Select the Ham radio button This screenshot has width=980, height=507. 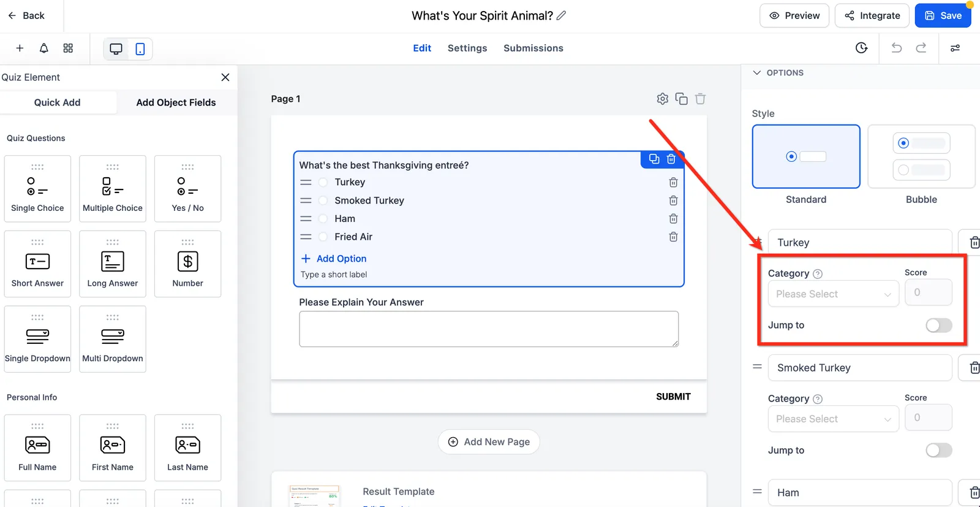(323, 219)
